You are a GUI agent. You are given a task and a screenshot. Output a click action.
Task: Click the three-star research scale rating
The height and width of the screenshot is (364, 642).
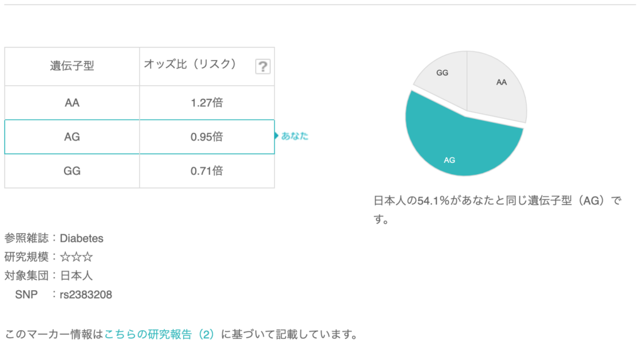pos(76,256)
